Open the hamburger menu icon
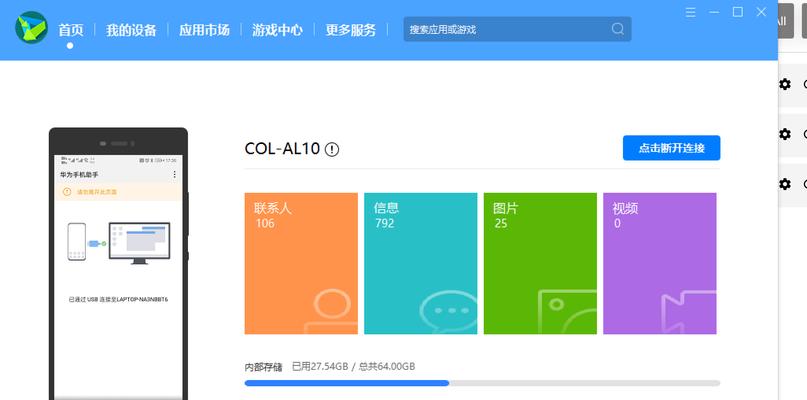The image size is (807, 400). tap(691, 12)
